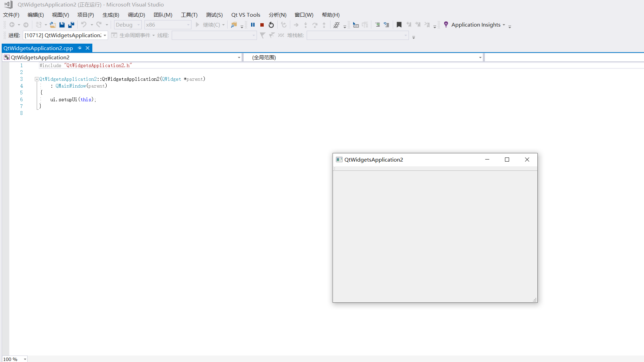Pause debugging with the Break All icon
644x362 pixels.
pyautogui.click(x=253, y=25)
